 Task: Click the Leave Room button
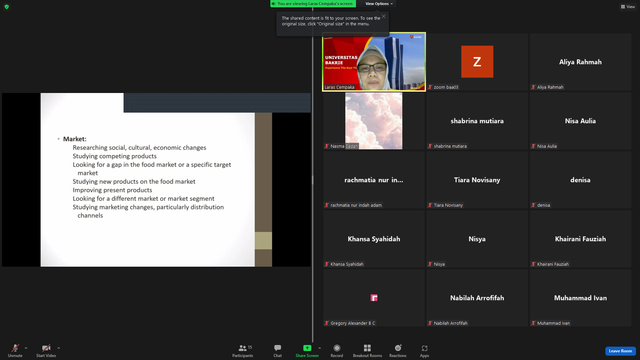(x=620, y=351)
